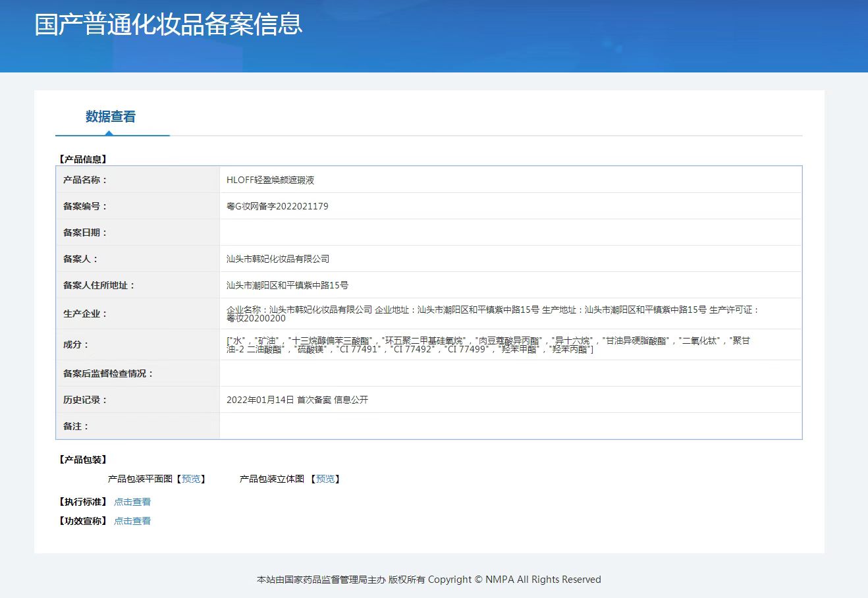Click 备案人 value 汕头市韩妃化妆品有限公司

tap(278, 259)
